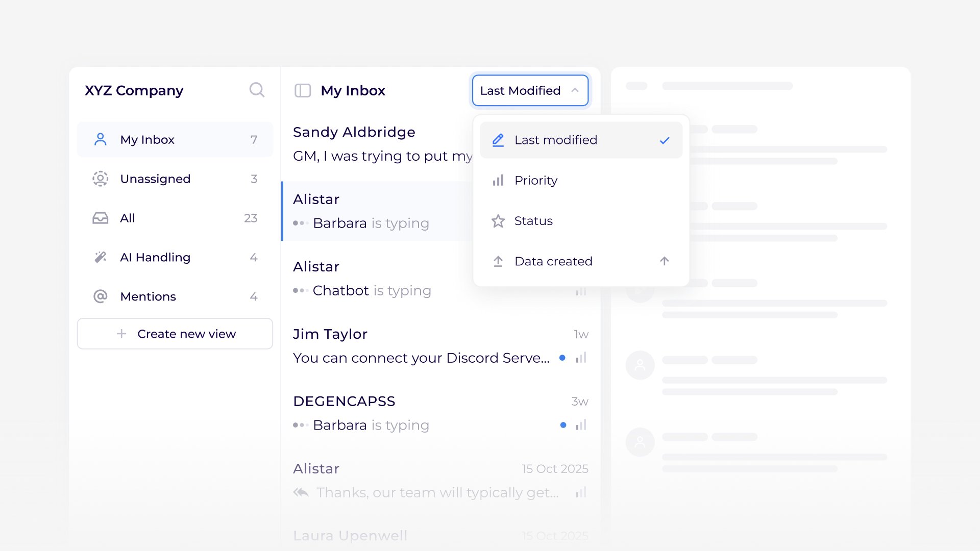This screenshot has height=551, width=980.
Task: Open the DEGENCAPSS conversation
Action: [x=441, y=413]
